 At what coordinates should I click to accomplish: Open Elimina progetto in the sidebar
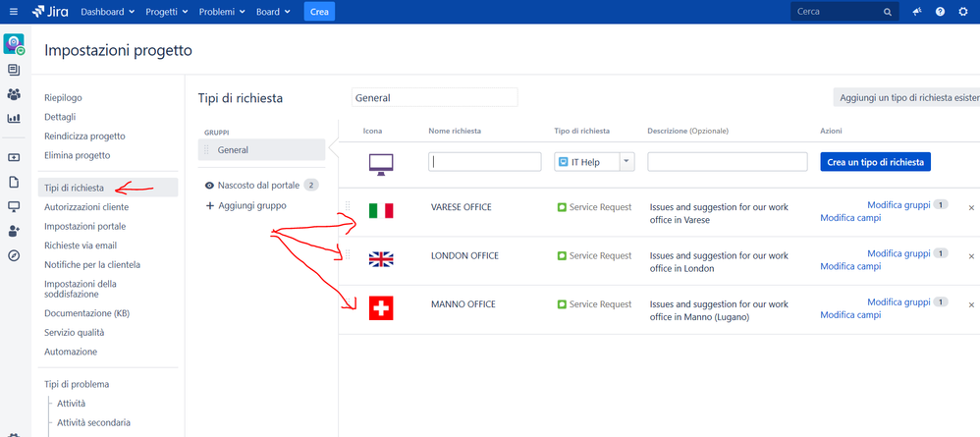(x=78, y=156)
